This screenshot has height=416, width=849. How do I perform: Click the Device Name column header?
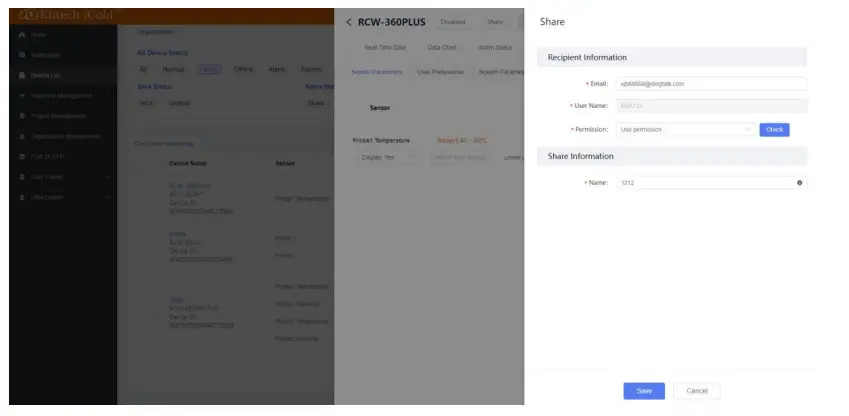point(188,164)
